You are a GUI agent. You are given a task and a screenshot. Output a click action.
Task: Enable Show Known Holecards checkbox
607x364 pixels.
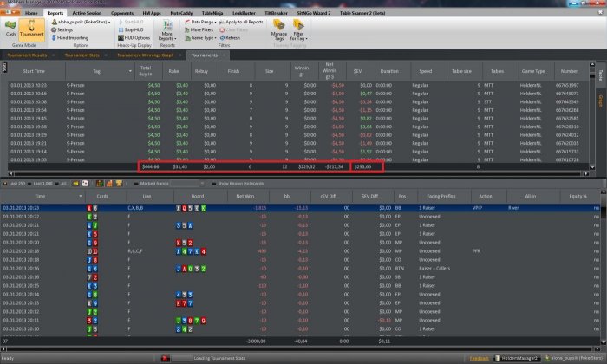(x=213, y=184)
